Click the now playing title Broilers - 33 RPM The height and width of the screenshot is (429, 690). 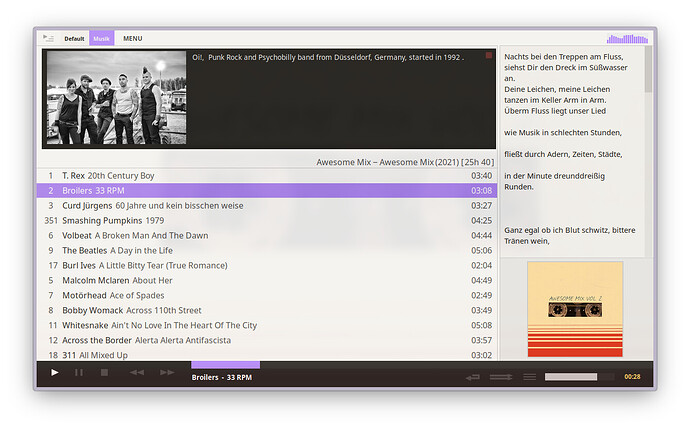[x=222, y=378]
